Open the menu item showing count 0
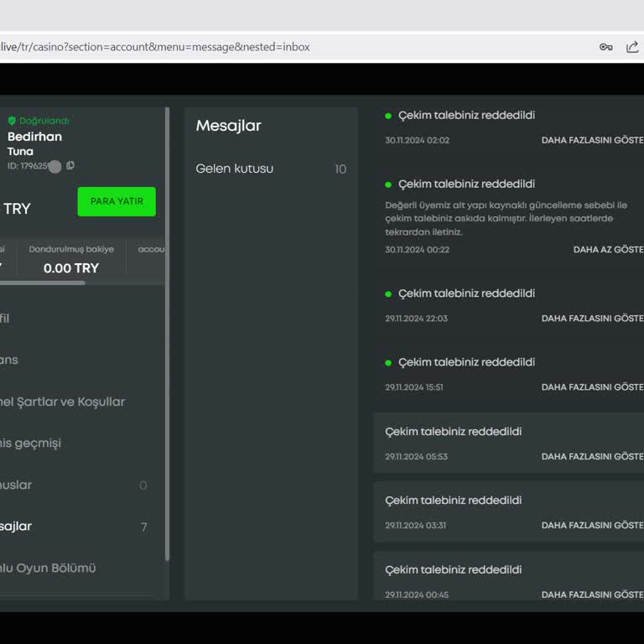644x644 pixels. pos(73,485)
